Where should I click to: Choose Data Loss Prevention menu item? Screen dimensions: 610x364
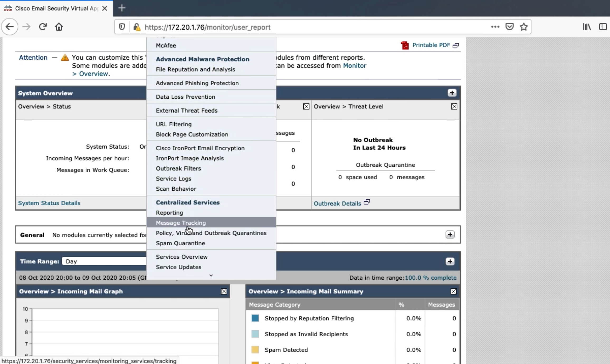click(211, 97)
